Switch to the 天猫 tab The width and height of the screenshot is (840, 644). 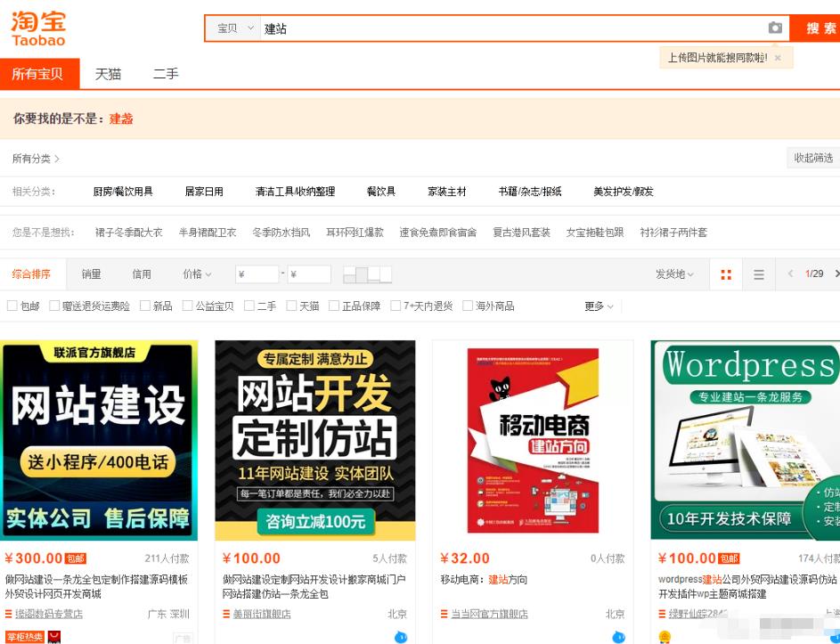[x=108, y=74]
